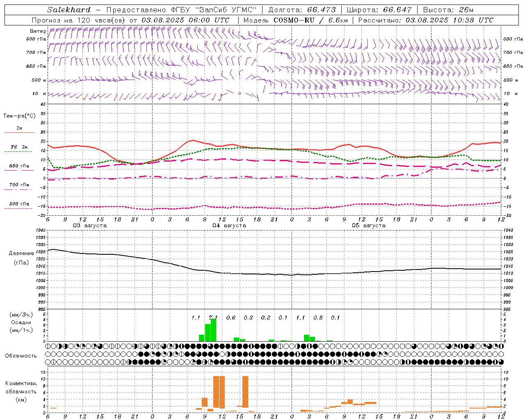Click the 500 м wind level label on left
This screenshot has height=420, width=525.
(39, 80)
